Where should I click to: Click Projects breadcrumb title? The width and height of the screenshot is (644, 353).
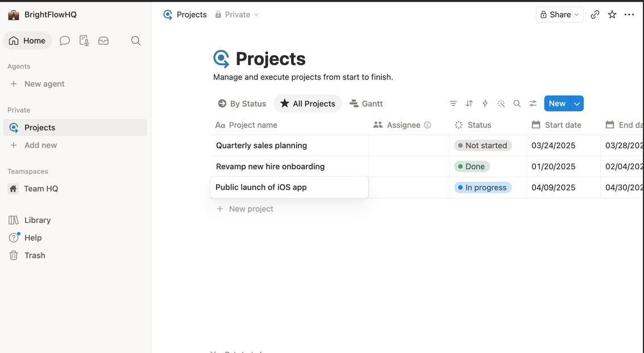pyautogui.click(x=192, y=15)
